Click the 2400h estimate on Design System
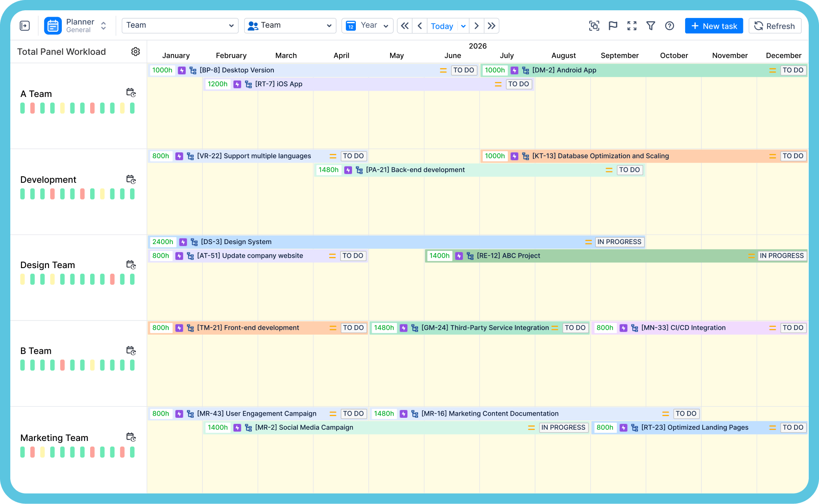Viewport: 819px width, 504px height. [163, 242]
